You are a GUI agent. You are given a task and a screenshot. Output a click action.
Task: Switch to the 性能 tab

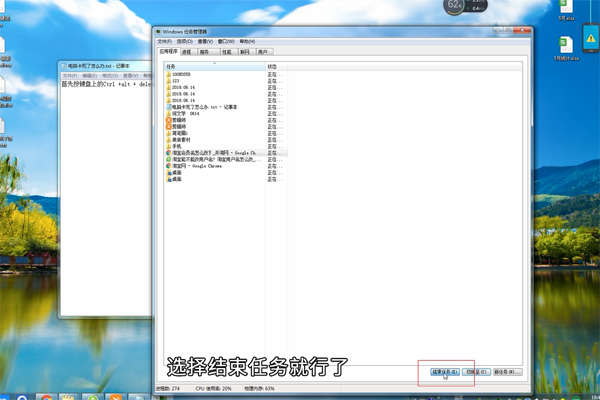[x=227, y=52]
